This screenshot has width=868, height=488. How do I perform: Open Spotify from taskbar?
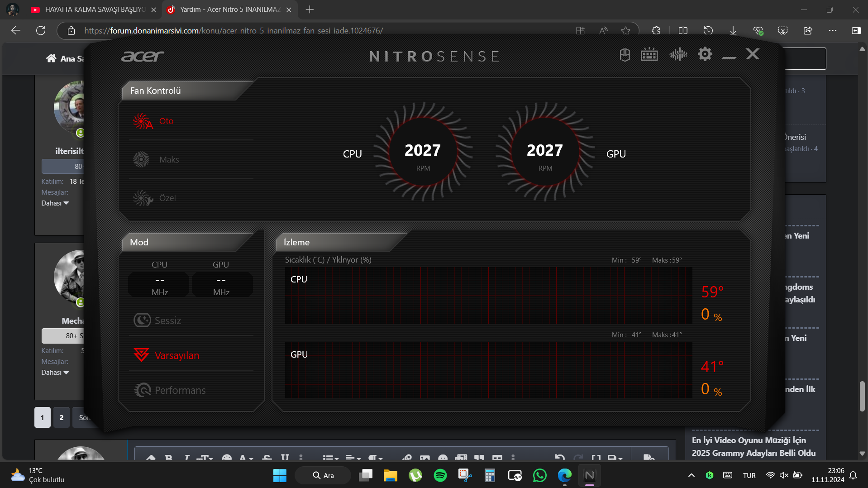coord(440,475)
